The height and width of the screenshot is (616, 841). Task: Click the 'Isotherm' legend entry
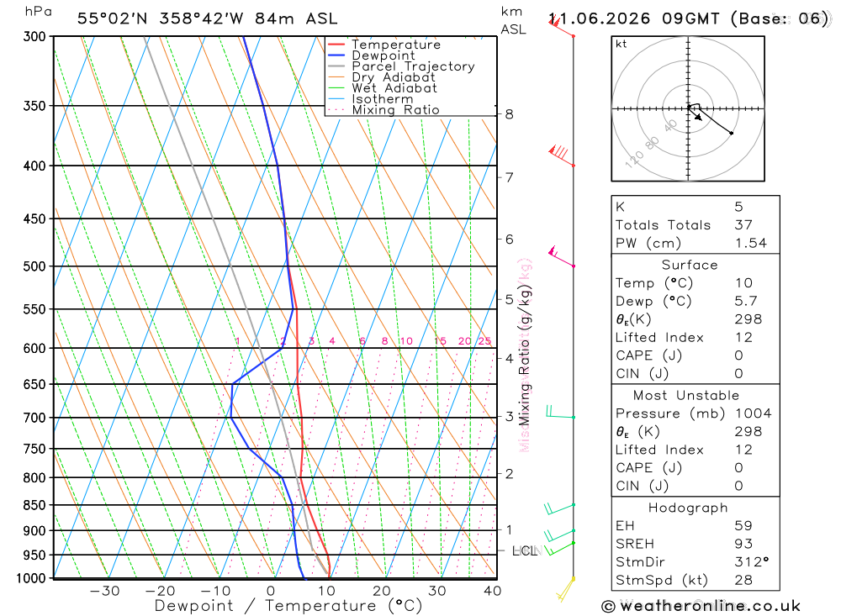coord(383,99)
